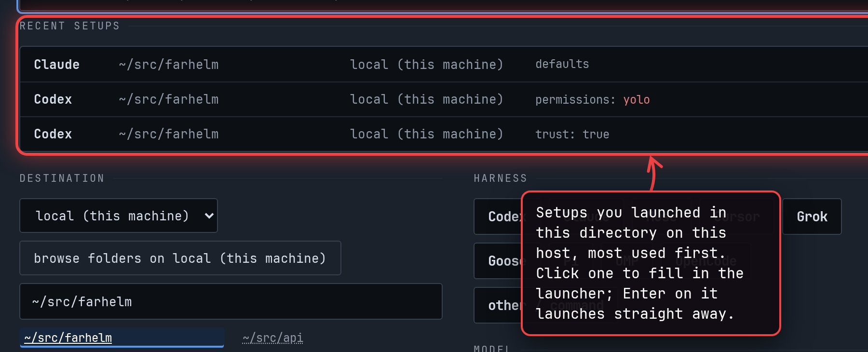This screenshot has height=352, width=868.
Task: Choose the ~/src/farhelm directory shortcut
Action: tap(122, 338)
